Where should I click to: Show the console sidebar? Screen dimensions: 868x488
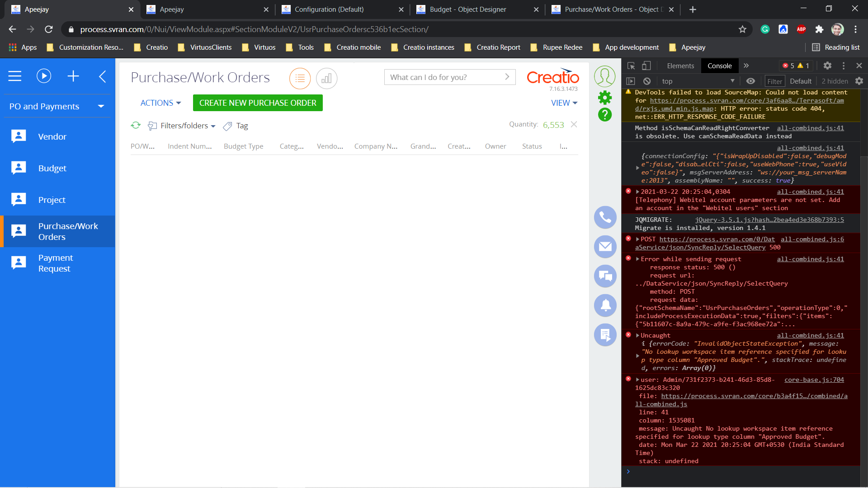pyautogui.click(x=631, y=81)
